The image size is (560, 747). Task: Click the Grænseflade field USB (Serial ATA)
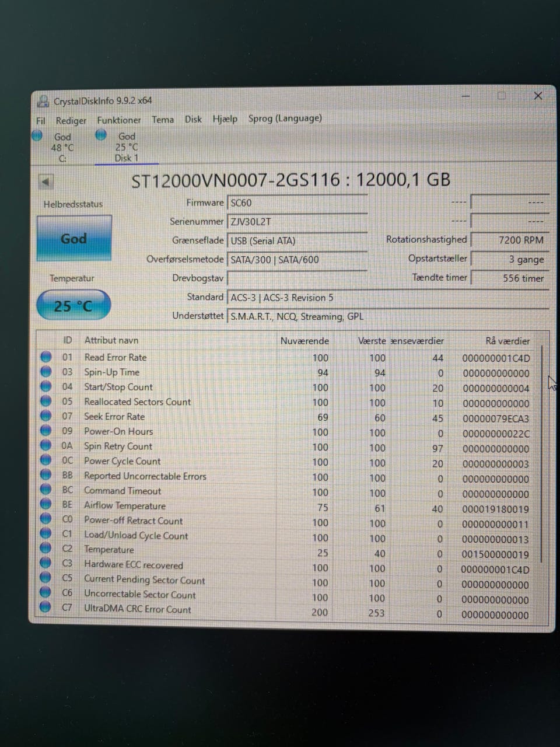297,240
